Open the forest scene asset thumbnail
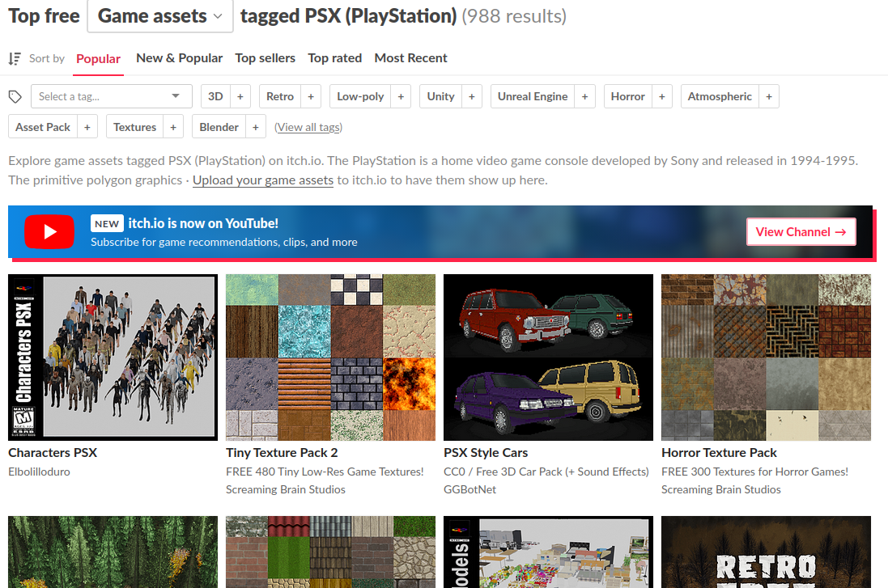This screenshot has width=888, height=588. 113,552
